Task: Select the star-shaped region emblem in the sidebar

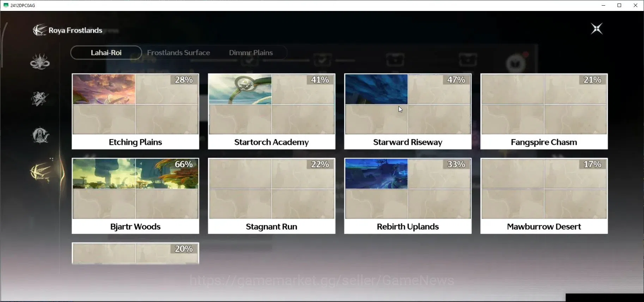Action: [x=40, y=99]
